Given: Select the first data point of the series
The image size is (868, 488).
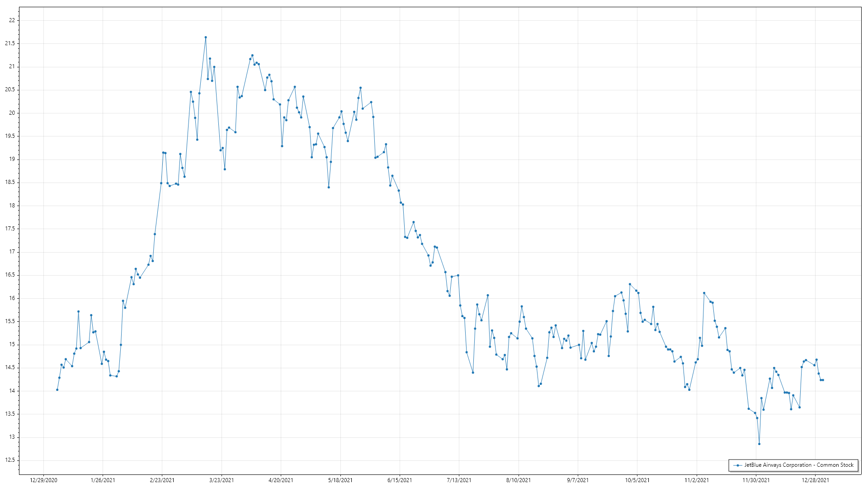Looking at the screenshot, I should click(57, 389).
